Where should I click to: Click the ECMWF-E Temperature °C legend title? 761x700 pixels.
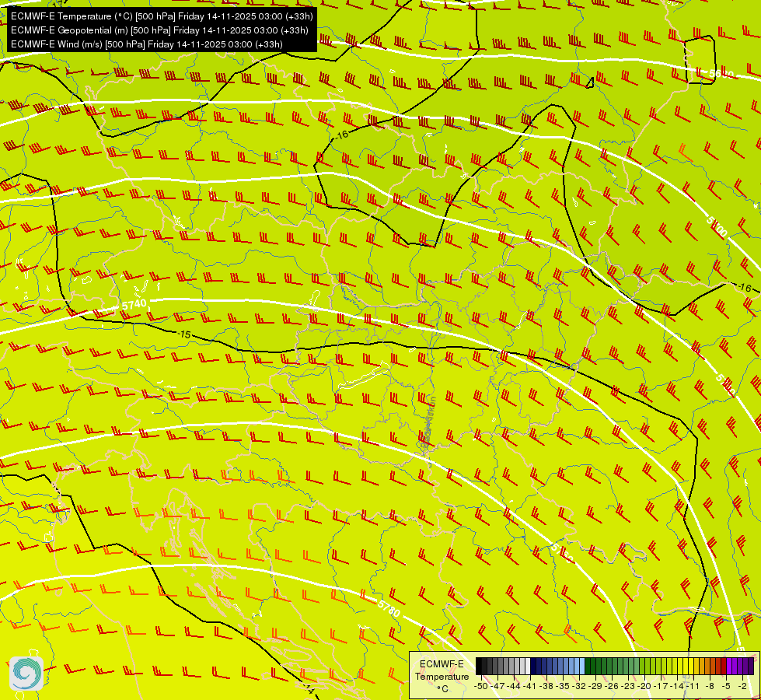(442, 677)
